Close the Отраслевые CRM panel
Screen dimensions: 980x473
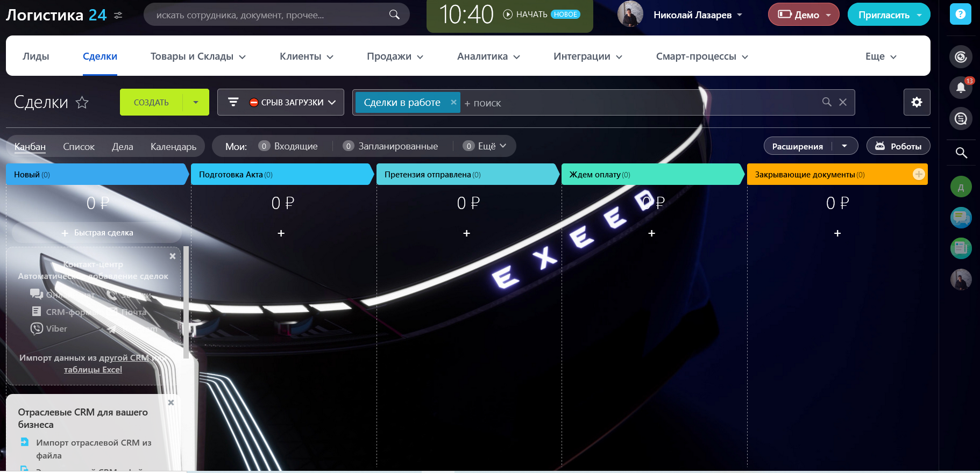[171, 403]
